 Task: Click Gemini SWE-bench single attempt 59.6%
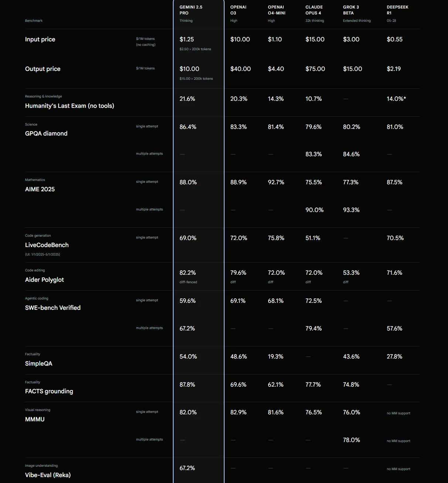click(188, 301)
